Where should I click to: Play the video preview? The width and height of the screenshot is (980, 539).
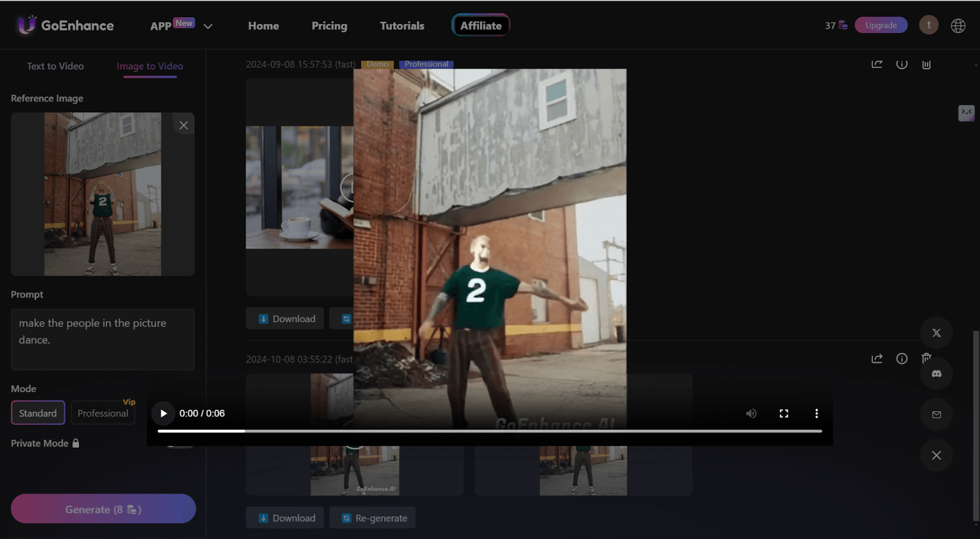tap(163, 413)
